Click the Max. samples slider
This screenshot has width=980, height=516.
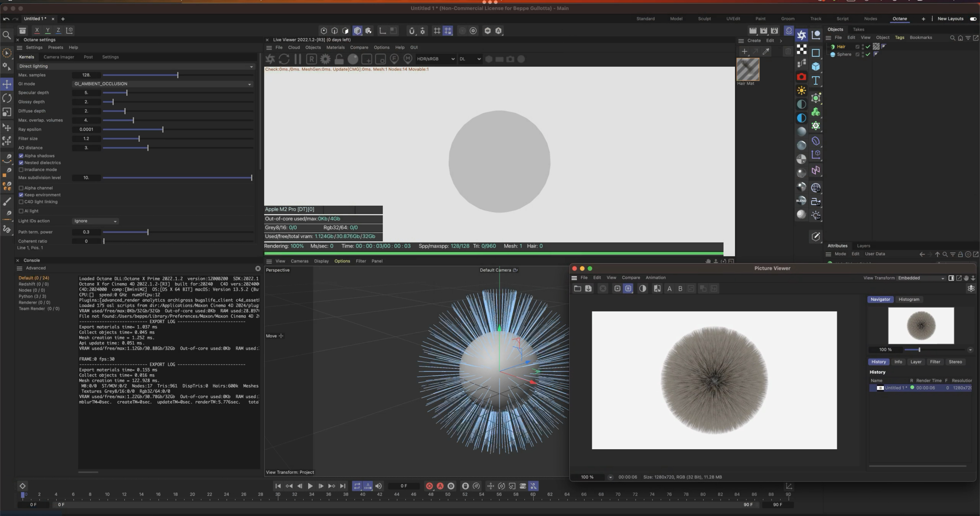[x=178, y=75]
